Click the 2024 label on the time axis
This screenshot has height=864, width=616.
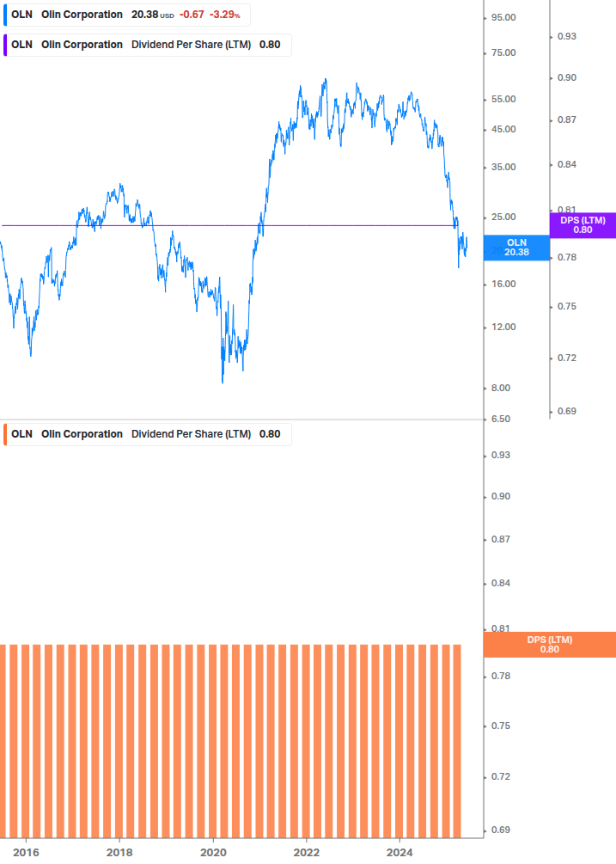coord(399,853)
